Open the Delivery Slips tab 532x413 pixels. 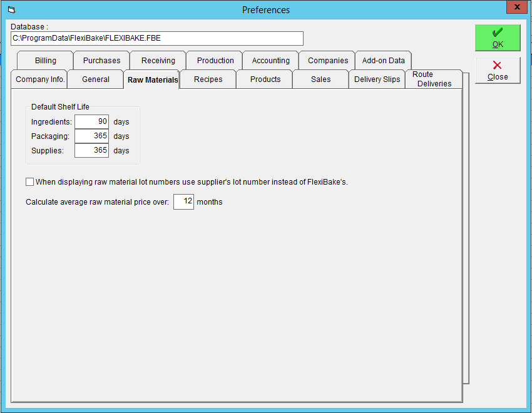[377, 79]
